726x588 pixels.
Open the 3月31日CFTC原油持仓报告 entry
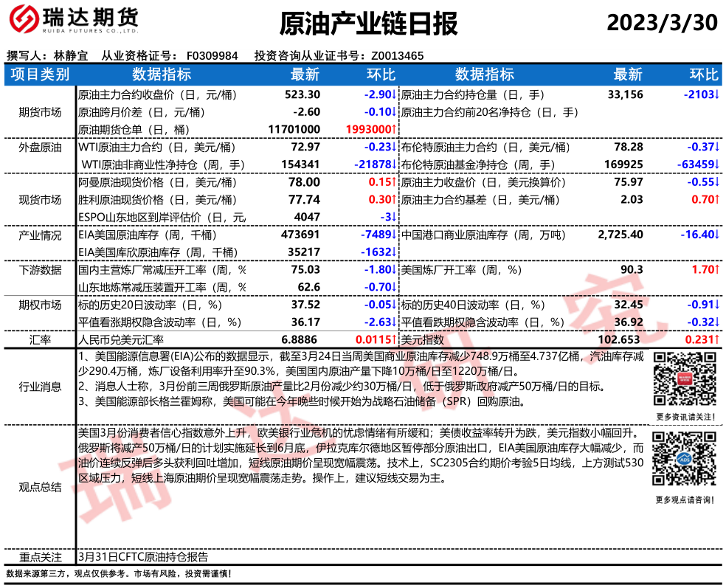pos(142,557)
